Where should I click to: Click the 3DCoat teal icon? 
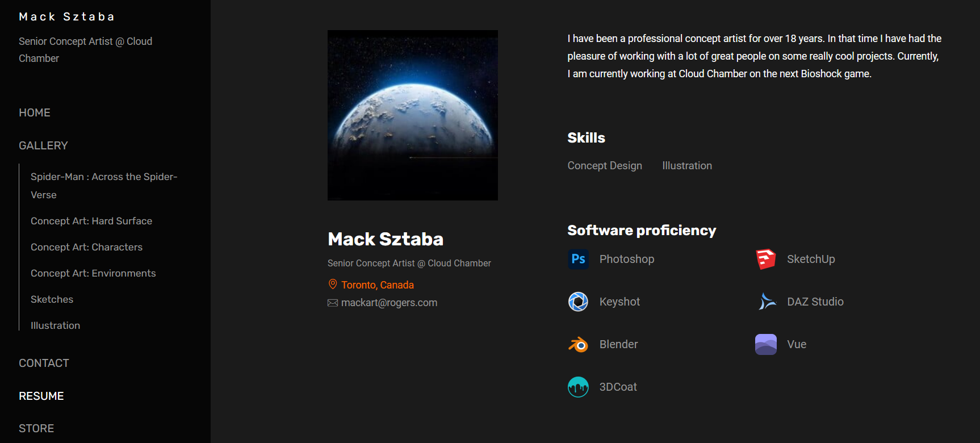[x=578, y=387]
